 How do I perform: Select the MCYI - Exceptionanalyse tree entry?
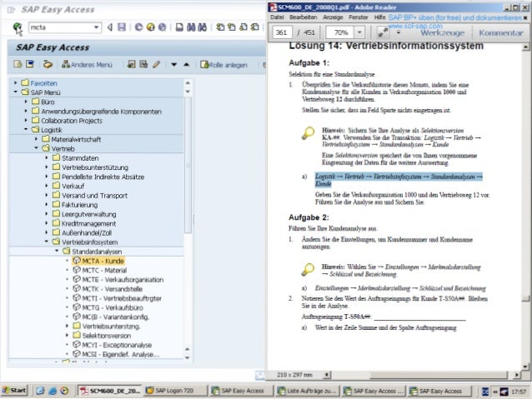pyautogui.click(x=113, y=345)
